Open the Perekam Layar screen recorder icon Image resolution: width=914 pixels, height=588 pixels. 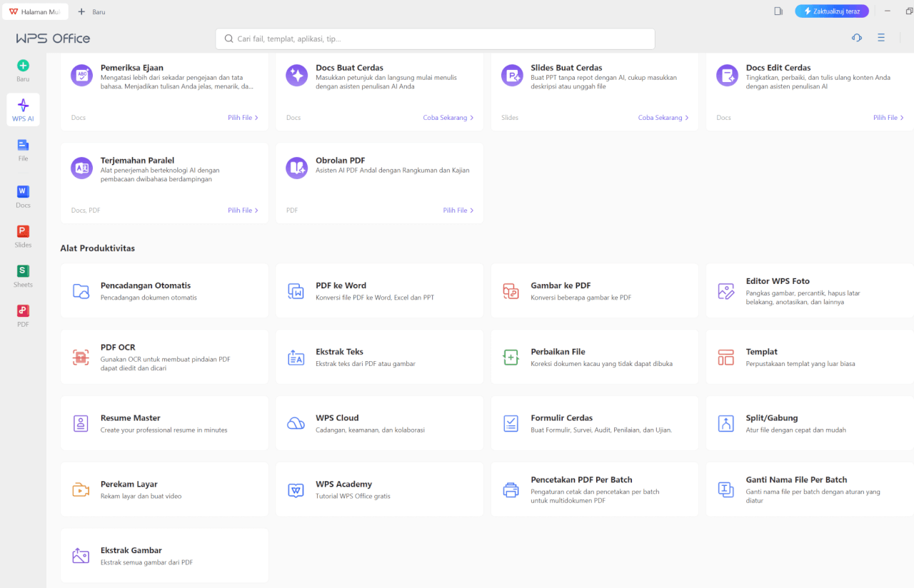tap(81, 490)
